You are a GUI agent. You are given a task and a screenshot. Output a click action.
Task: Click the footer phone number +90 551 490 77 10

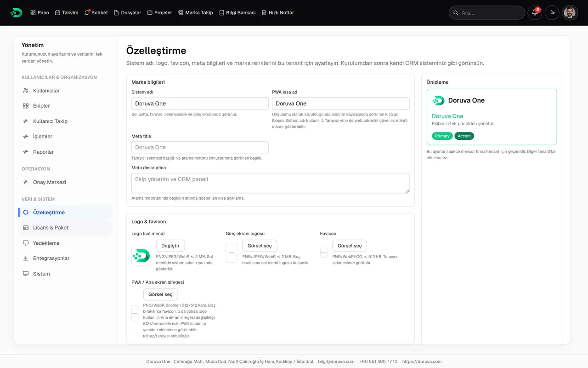pos(379,362)
